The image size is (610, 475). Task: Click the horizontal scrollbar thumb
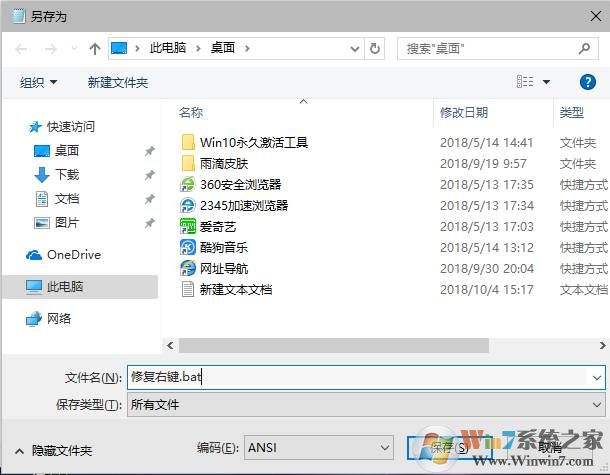click(334, 345)
